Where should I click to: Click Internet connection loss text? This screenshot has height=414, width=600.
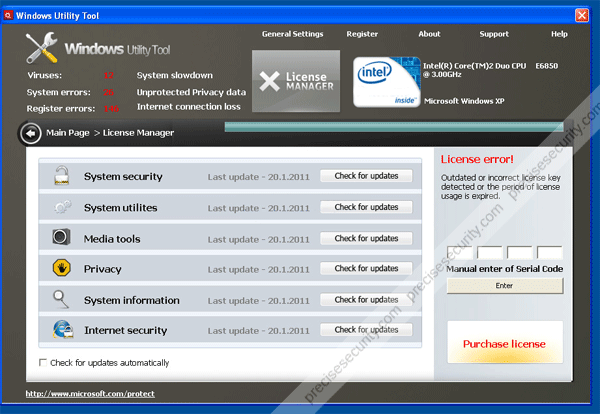(189, 107)
